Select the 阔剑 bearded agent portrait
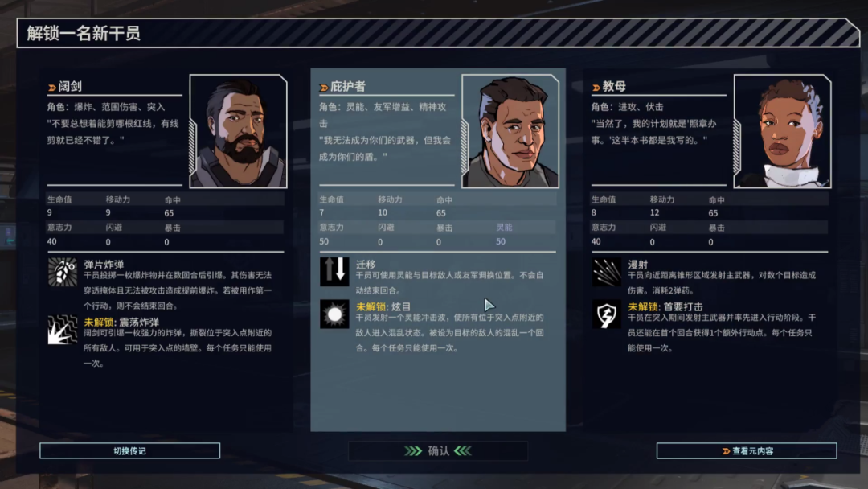868x489 pixels. pyautogui.click(x=238, y=131)
